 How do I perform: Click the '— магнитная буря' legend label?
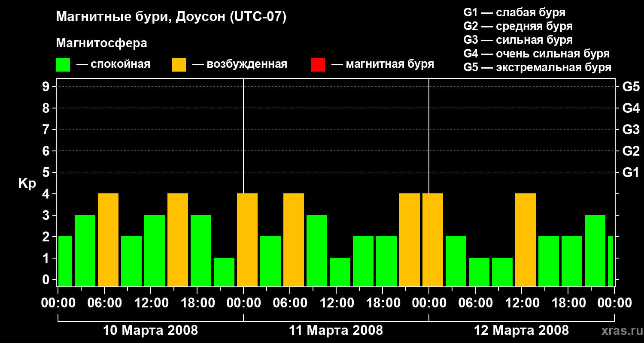tap(383, 64)
